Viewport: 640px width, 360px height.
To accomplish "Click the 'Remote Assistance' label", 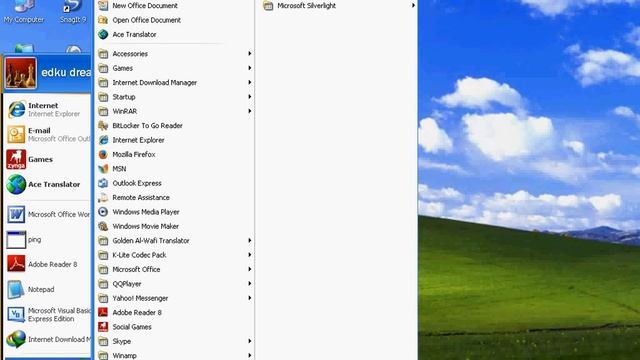I will pos(141,198).
